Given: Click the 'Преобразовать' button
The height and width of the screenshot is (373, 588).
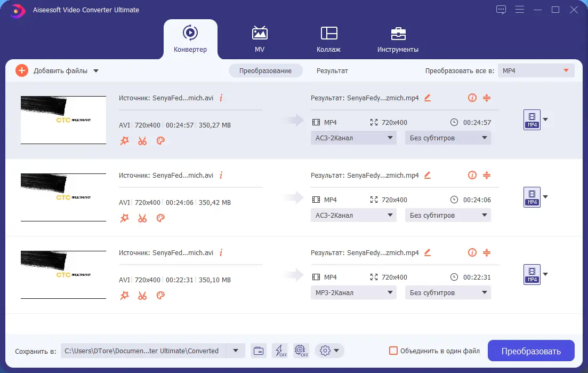Looking at the screenshot, I should [x=531, y=351].
